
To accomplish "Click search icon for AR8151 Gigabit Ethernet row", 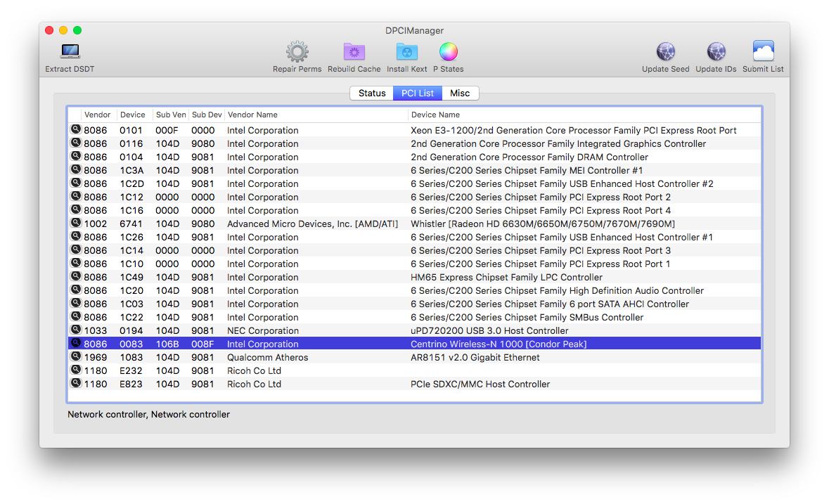I will coord(76,356).
